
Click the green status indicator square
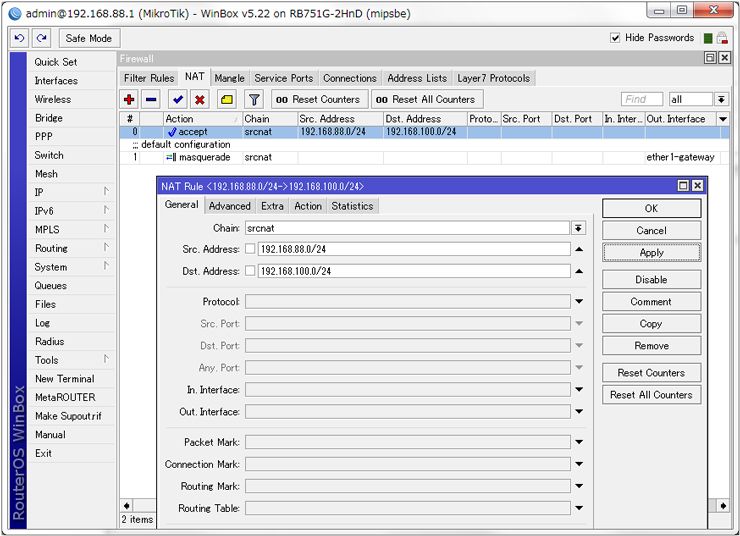pos(708,38)
